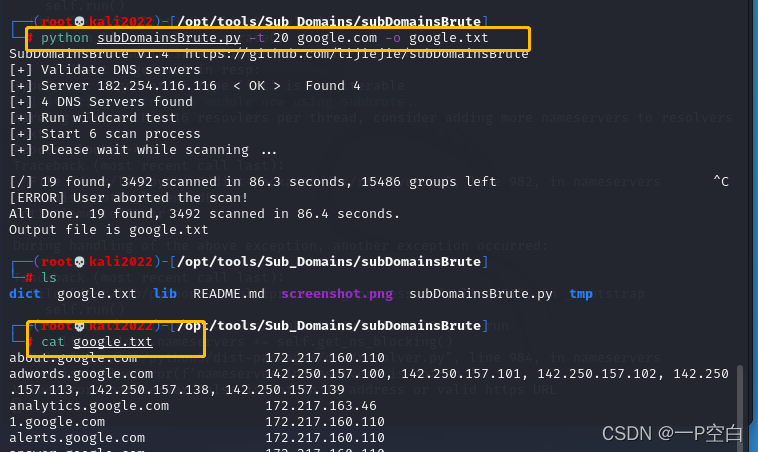Click the 'All Done. 19 found' summary line
Screen dimensions: 758x452
[x=204, y=214]
